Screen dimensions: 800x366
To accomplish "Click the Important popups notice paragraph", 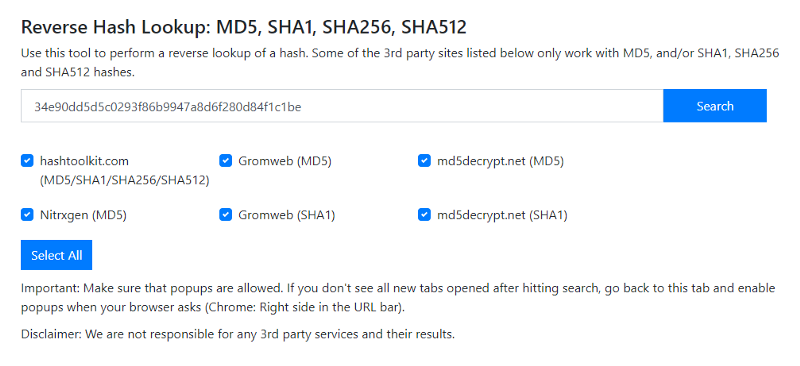I will (x=398, y=298).
